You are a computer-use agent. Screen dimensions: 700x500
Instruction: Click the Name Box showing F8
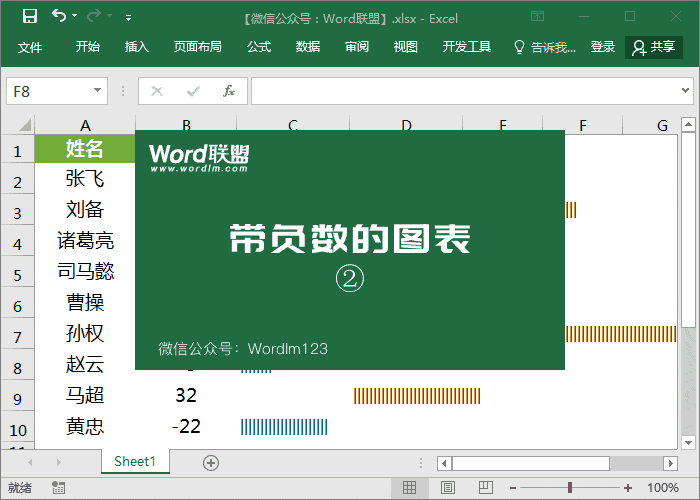(50, 92)
